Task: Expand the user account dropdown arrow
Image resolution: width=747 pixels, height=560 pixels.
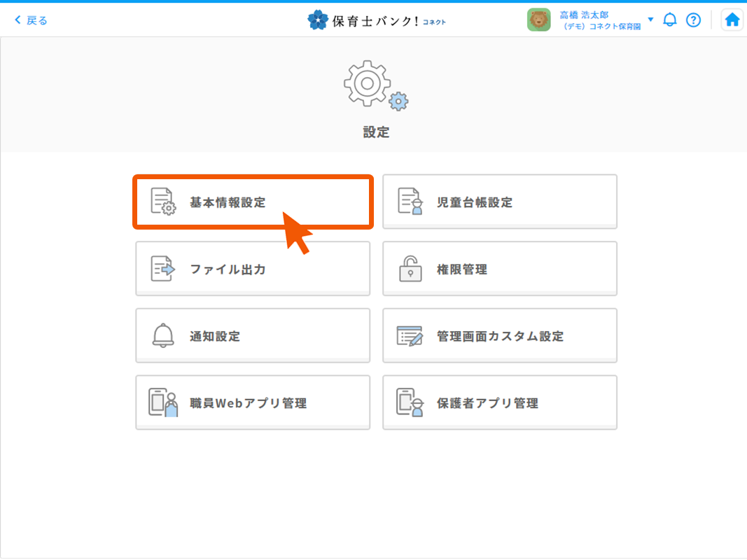Action: 650,20
